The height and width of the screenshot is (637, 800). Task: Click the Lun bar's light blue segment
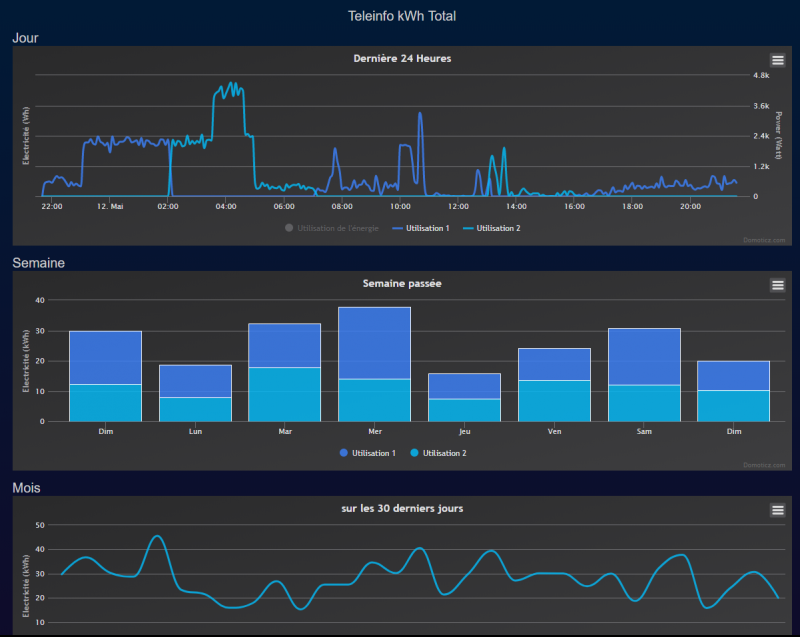[x=195, y=410]
